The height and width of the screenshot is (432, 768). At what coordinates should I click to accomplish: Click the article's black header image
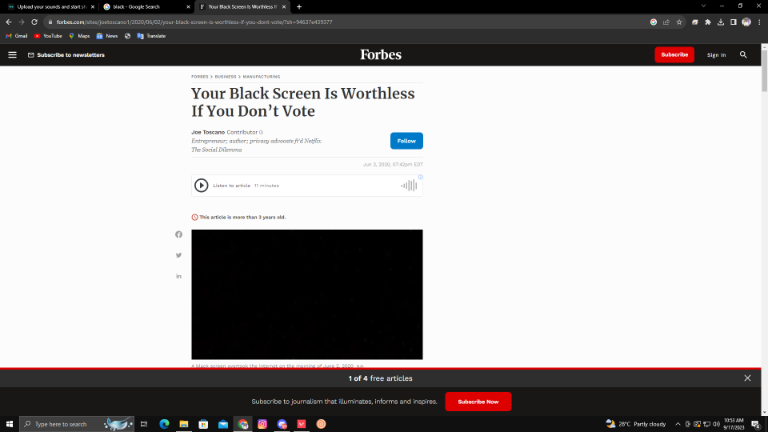[307, 294]
